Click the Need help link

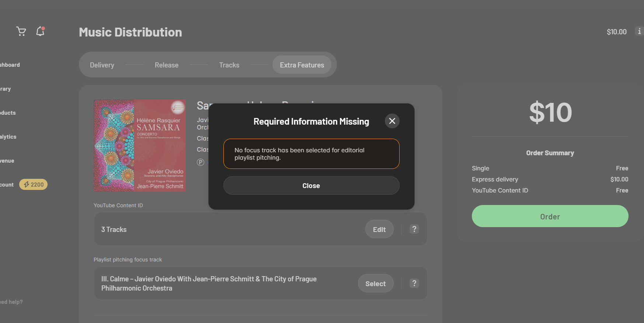point(11,302)
